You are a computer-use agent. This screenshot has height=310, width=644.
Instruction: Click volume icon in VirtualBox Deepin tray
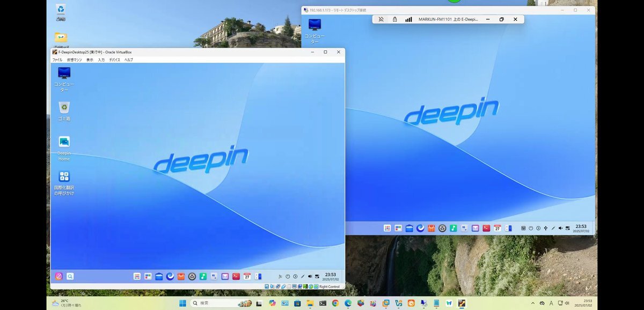coord(310,276)
